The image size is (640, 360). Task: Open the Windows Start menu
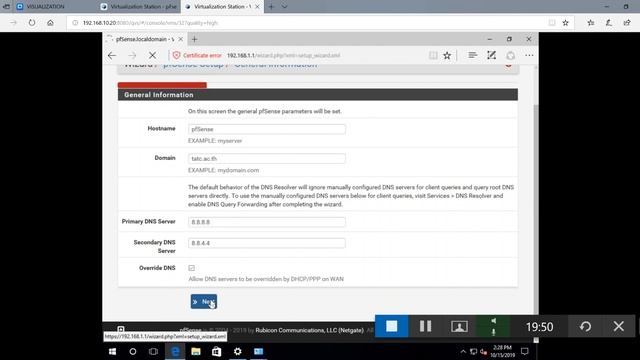click(112, 351)
